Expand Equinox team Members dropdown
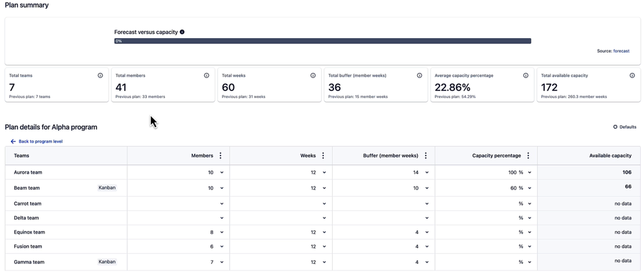644x273 pixels. point(222,232)
